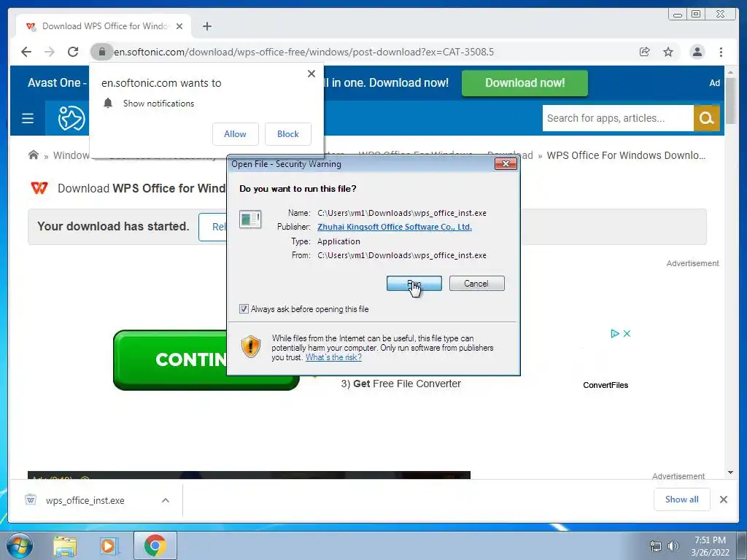The width and height of the screenshot is (747, 560).
Task: Click the Softonic logo icon
Action: pos(71,118)
